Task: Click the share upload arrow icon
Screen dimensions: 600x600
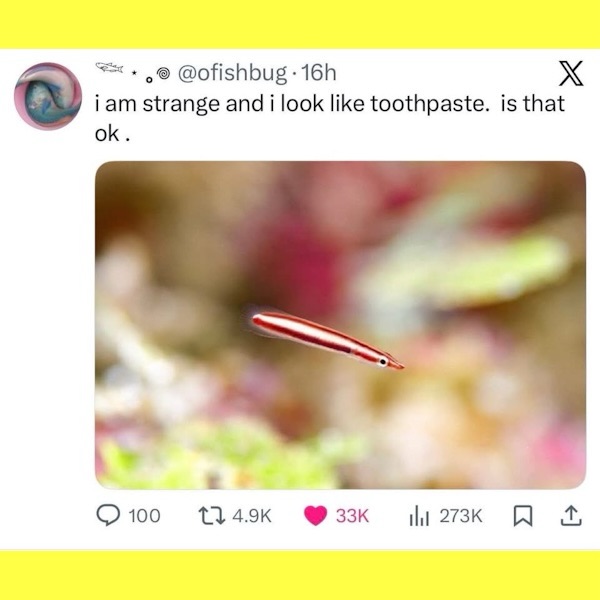Action: (x=571, y=515)
